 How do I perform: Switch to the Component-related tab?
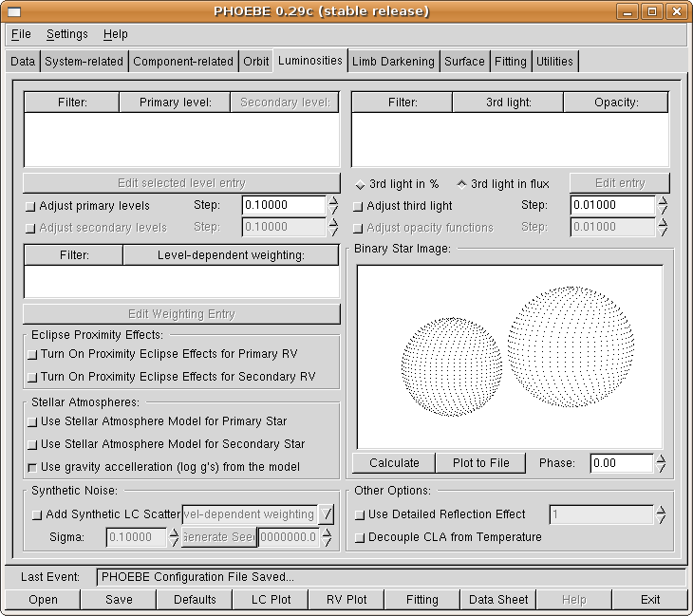183,61
